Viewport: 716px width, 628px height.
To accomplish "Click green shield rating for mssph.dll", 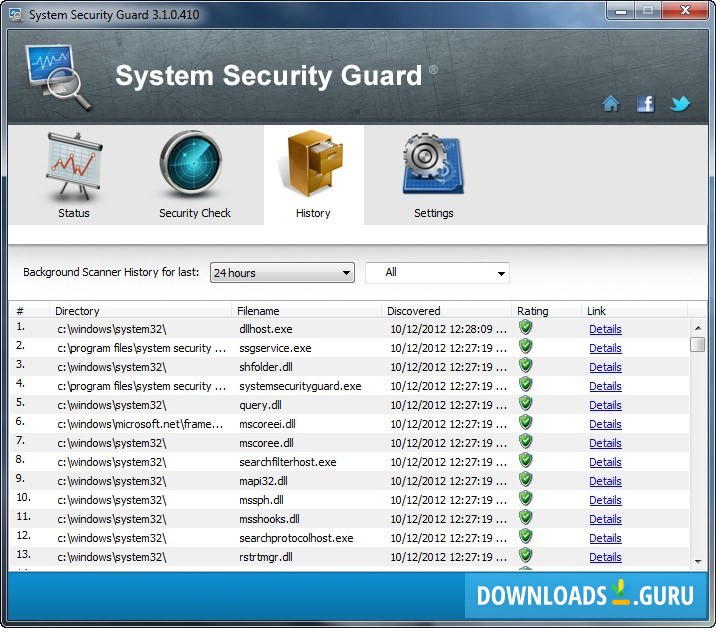I will point(526,499).
